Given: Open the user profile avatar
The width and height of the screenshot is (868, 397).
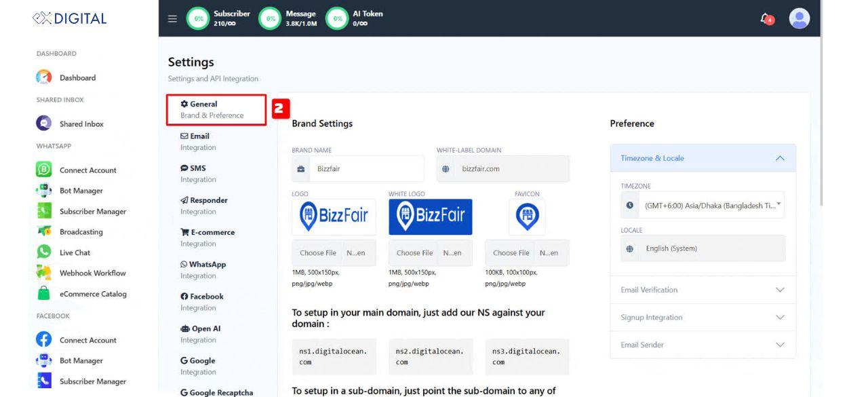Looking at the screenshot, I should click(x=800, y=18).
